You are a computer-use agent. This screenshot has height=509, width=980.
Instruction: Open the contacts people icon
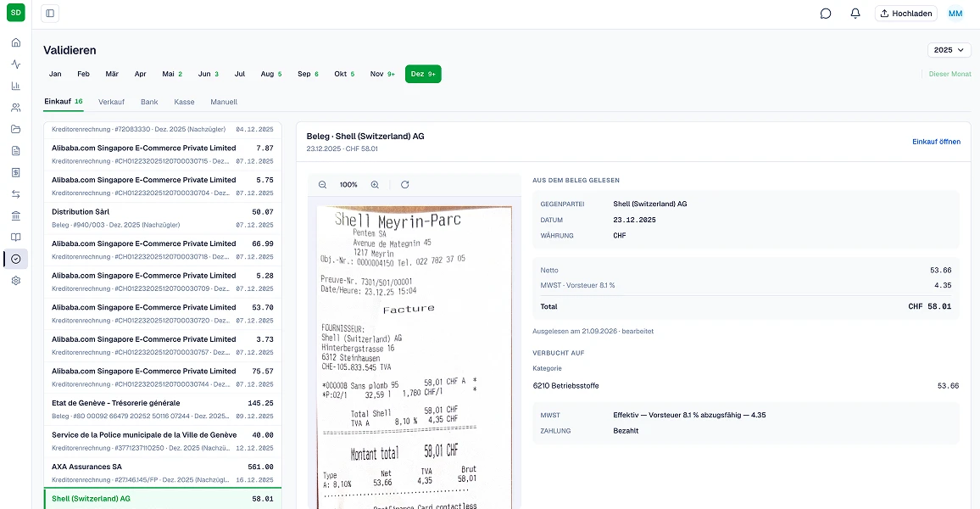15,108
